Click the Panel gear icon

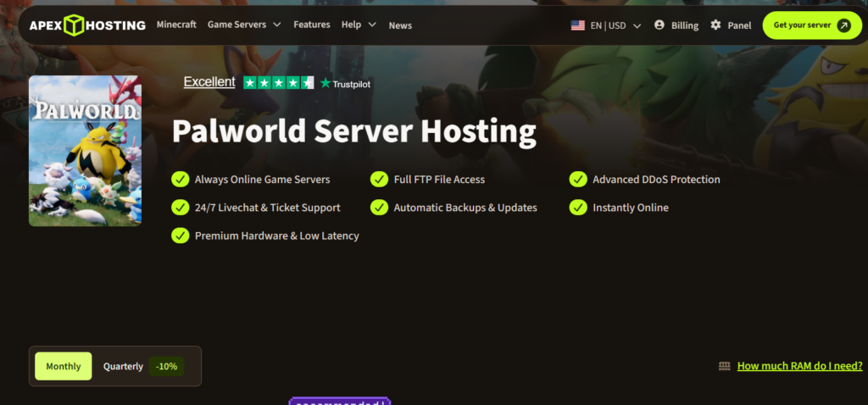click(x=715, y=25)
